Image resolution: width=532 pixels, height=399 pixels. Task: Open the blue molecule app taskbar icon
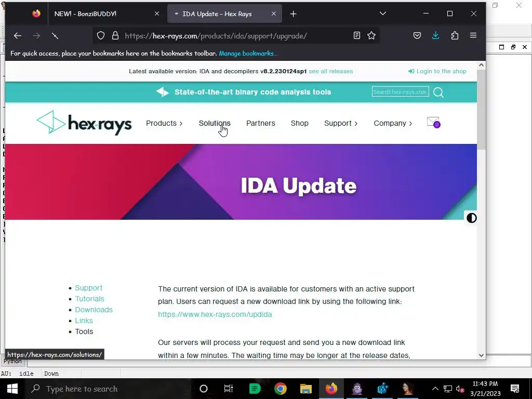(x=382, y=389)
